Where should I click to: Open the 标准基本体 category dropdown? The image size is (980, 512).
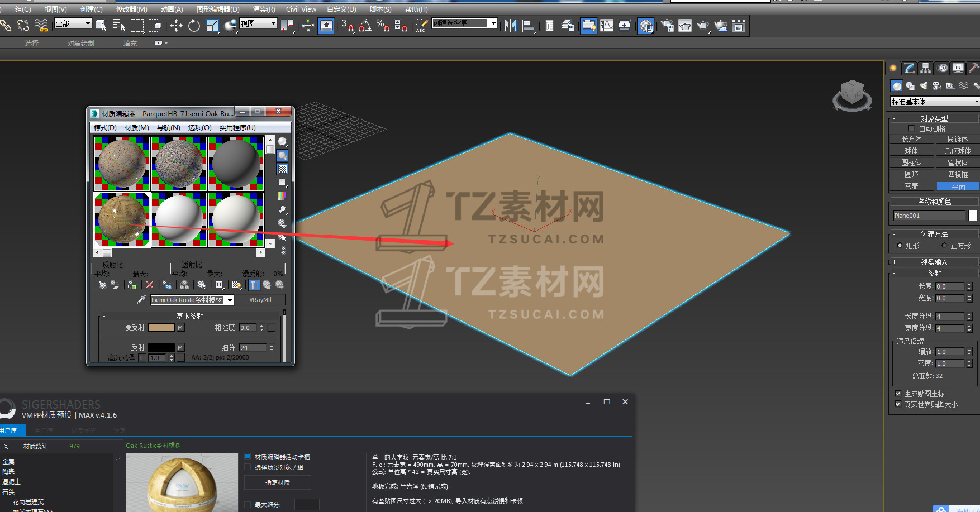[934, 102]
